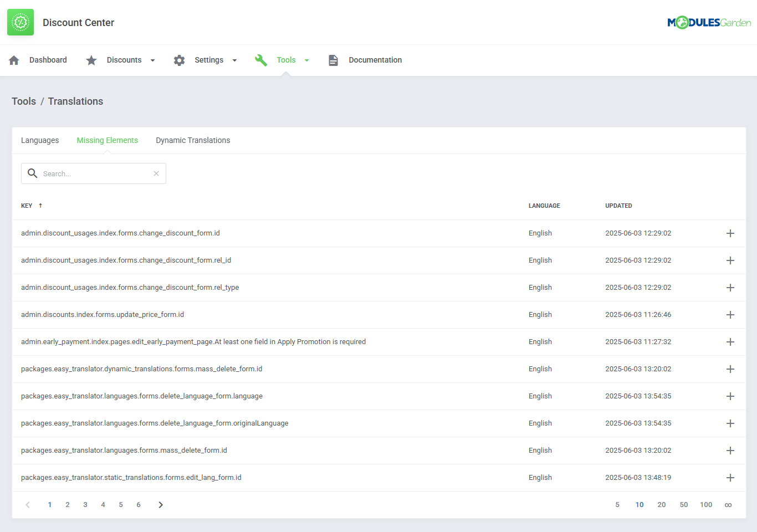Screen dimensions: 757x532
Task: Open the Dynamic Translations tab
Action: pos(193,140)
